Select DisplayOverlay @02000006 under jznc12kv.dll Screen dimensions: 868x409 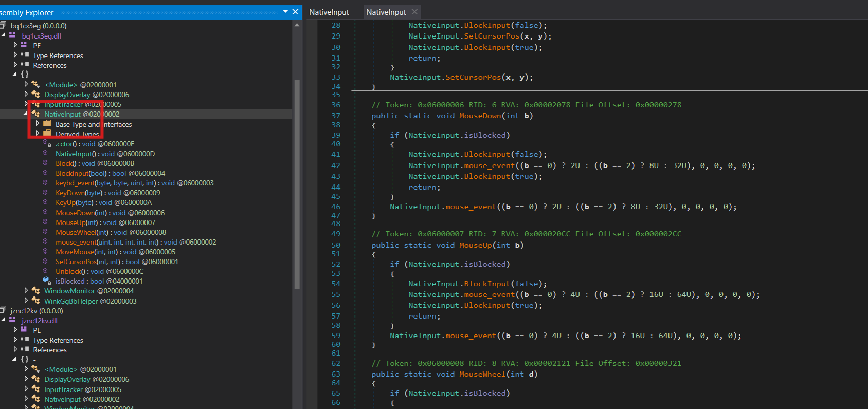[86, 379]
